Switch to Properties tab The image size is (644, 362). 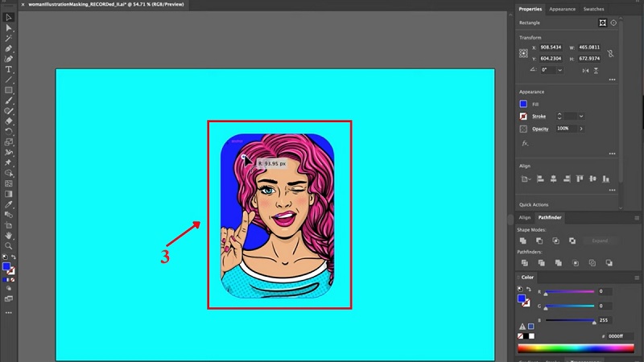tap(530, 9)
